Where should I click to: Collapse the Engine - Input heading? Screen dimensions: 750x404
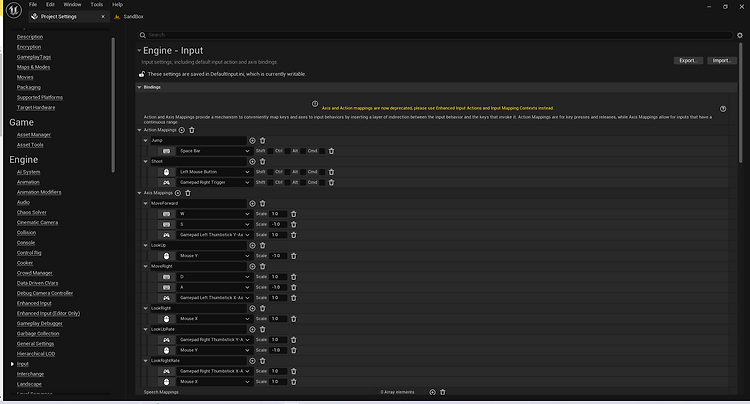tap(139, 51)
